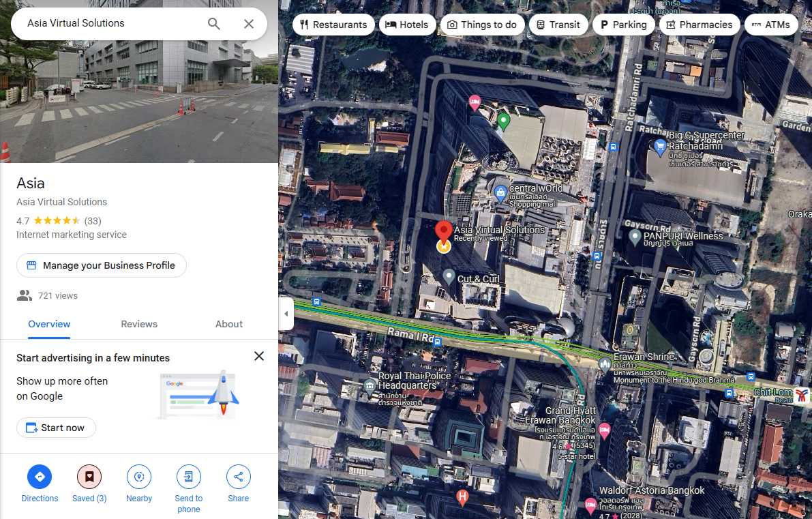This screenshot has height=519, width=812.
Task: Show Hotels on the map
Action: (407, 25)
